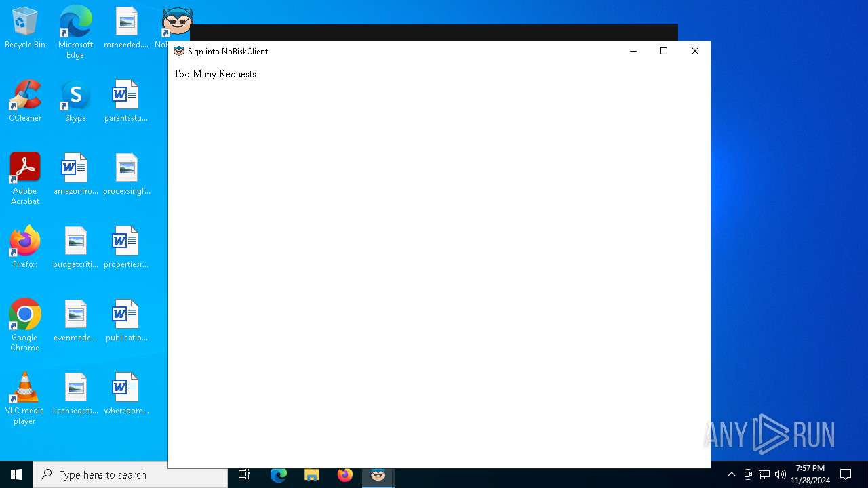The image size is (868, 488).
Task: Launch VLC media player shortcut
Action: coord(25,399)
